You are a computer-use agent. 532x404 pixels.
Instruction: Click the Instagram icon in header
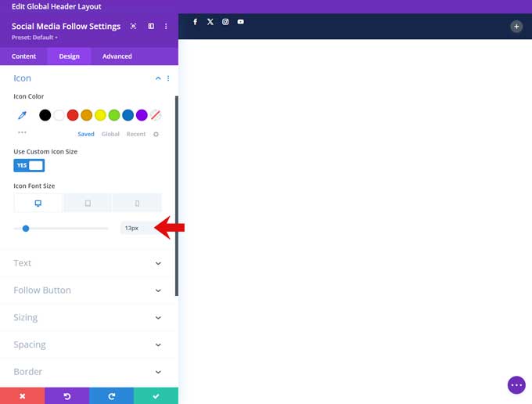[x=225, y=22]
